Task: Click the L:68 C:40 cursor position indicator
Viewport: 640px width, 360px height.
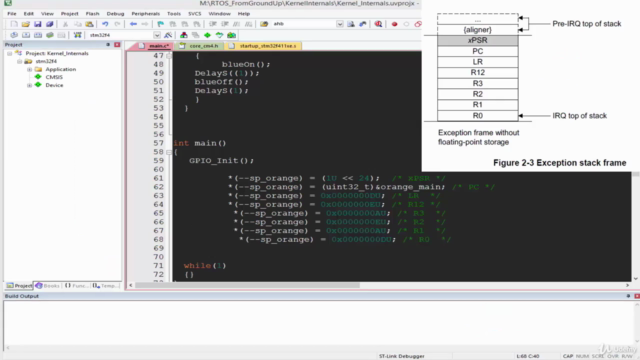Action: [x=528, y=356]
